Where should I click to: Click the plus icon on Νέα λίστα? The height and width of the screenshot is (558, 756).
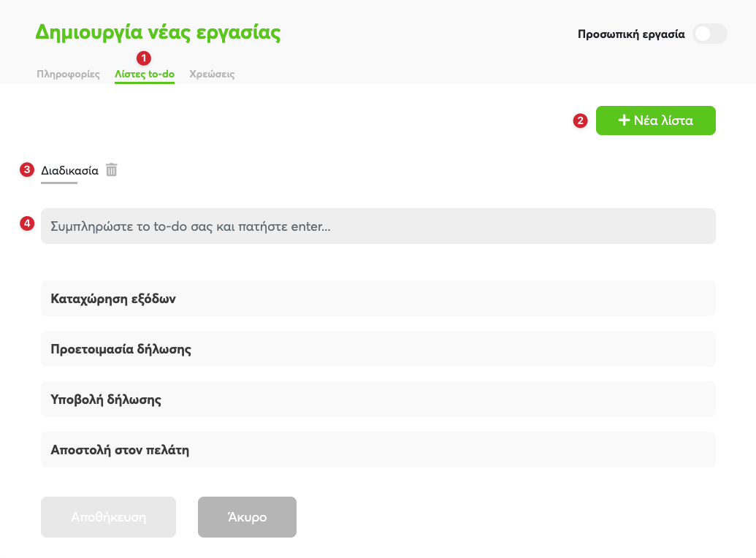click(x=624, y=120)
